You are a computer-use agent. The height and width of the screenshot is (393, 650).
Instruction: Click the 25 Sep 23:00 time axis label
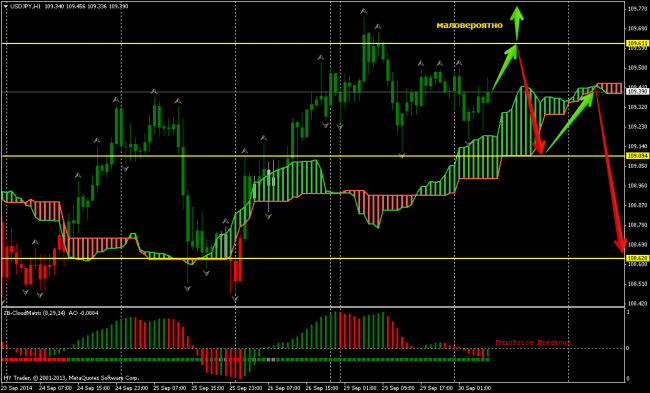246,388
